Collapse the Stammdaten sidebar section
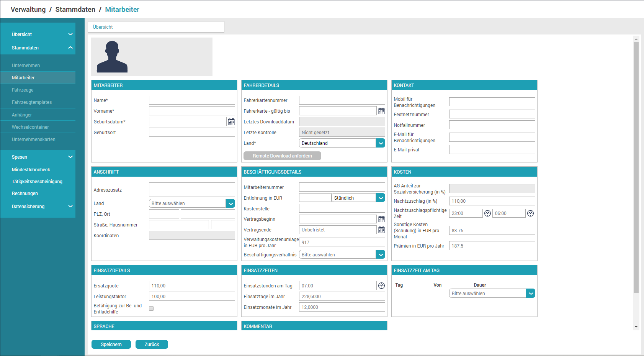The width and height of the screenshot is (644, 356). click(x=70, y=48)
